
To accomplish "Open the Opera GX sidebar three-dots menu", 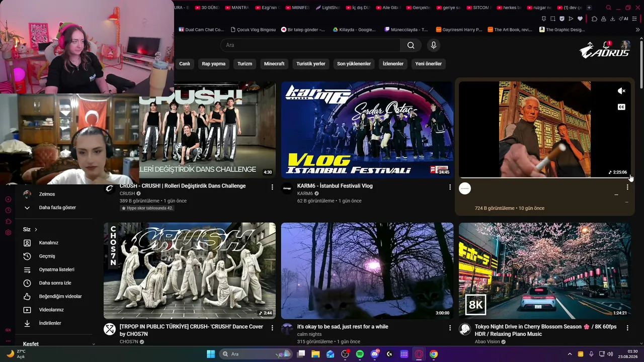I will (x=8, y=341).
